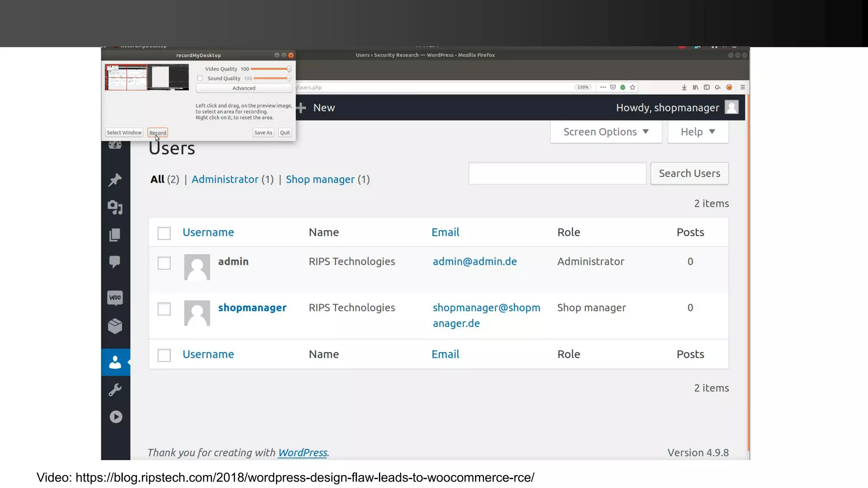Click the green bug extension icon in address bar
The width and height of the screenshot is (868, 488).
click(623, 87)
